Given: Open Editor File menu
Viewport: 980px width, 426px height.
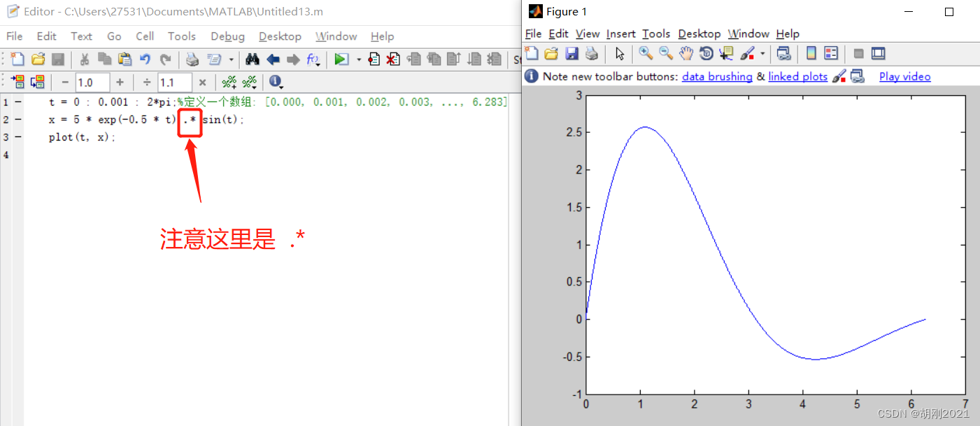Looking at the screenshot, I should [14, 36].
